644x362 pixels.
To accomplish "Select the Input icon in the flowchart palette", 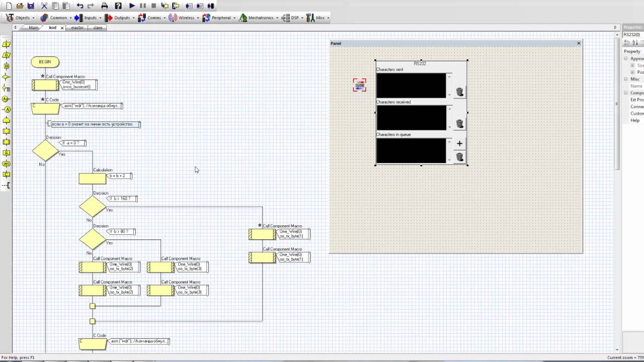I will 7,44.
